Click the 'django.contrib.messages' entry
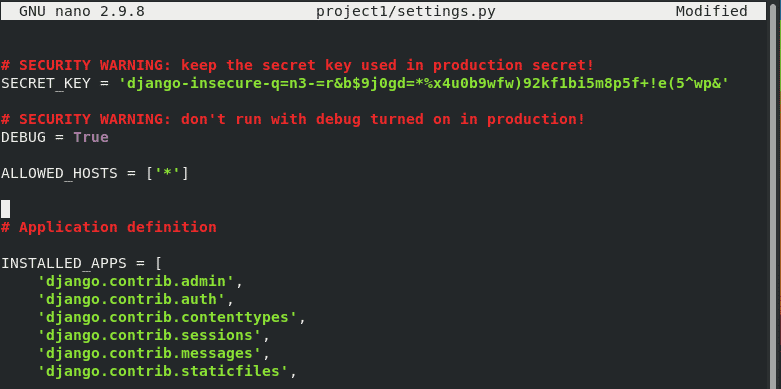 click(149, 354)
